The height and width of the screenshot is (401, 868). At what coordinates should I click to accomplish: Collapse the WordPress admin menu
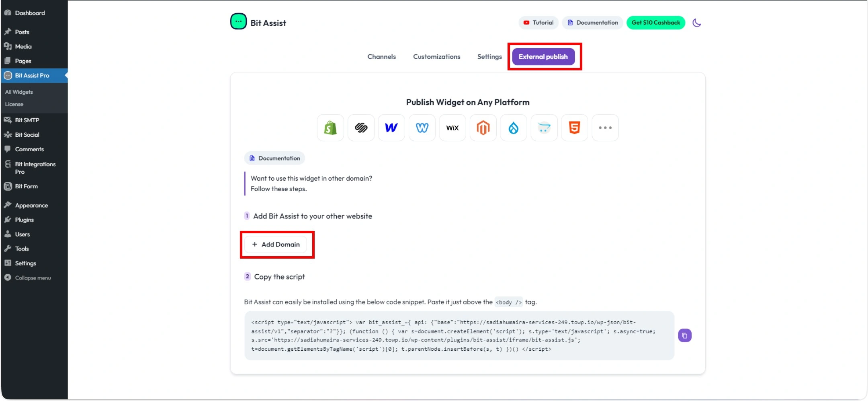(x=32, y=278)
